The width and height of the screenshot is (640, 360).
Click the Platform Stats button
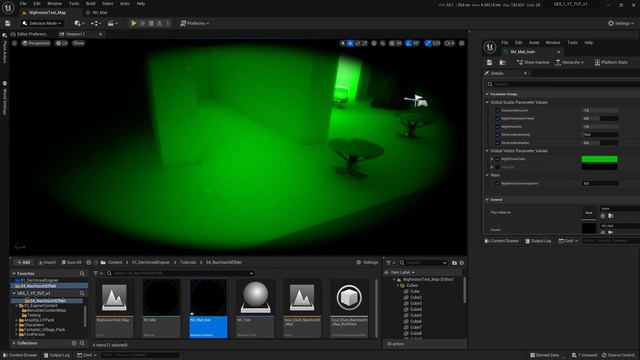[x=611, y=62]
